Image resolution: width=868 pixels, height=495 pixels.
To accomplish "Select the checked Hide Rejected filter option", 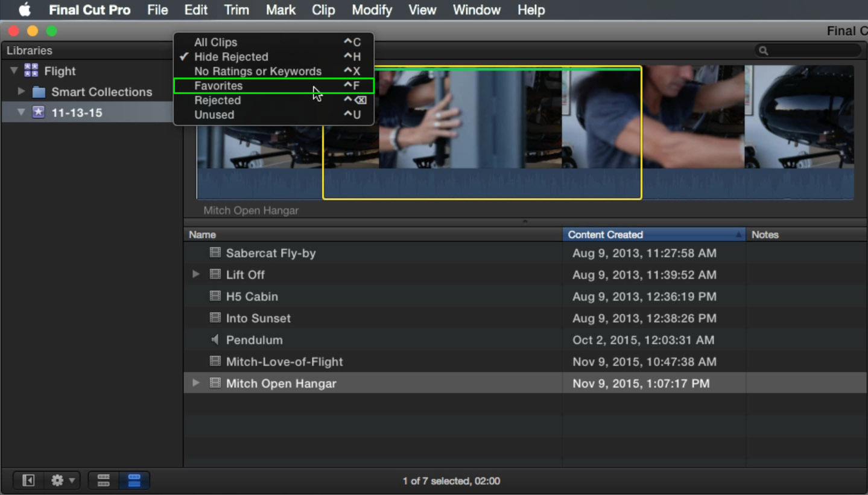I will [274, 57].
